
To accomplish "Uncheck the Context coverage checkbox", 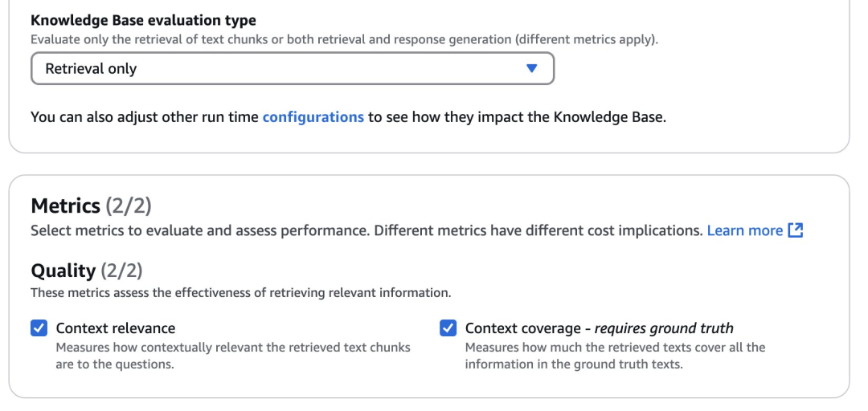I will (448, 328).
